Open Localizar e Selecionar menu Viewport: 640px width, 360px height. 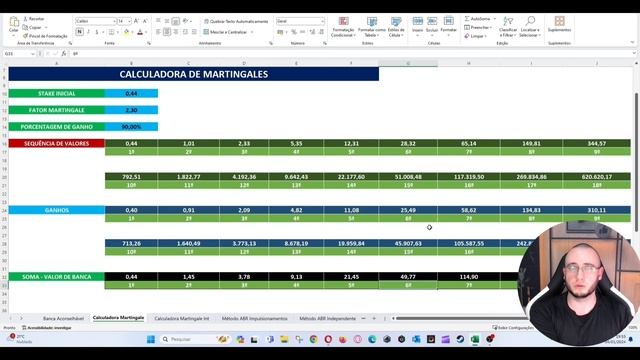coord(530,27)
